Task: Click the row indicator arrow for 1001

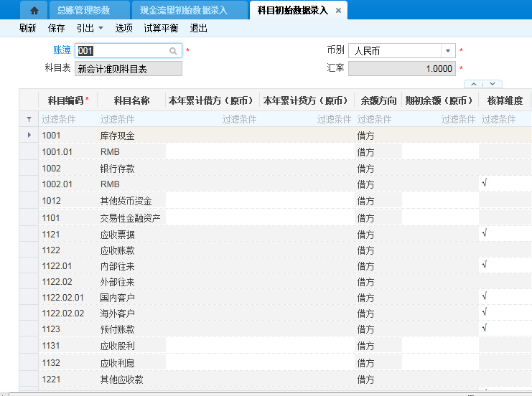Action: pos(29,135)
